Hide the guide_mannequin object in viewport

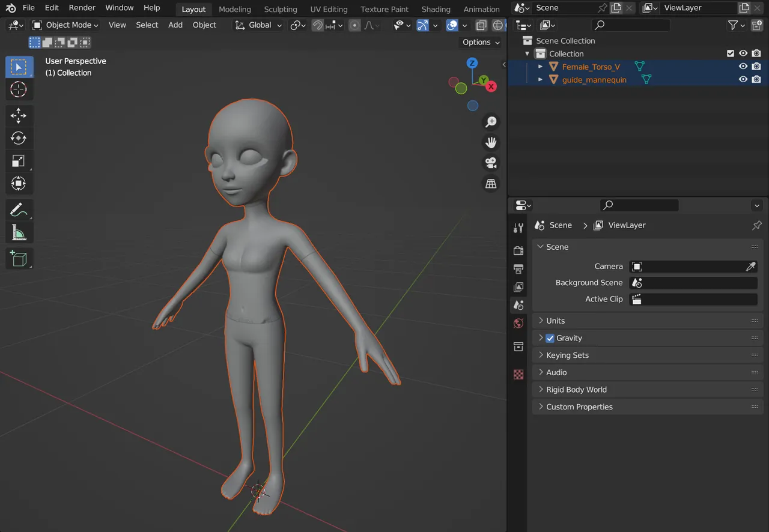click(743, 79)
